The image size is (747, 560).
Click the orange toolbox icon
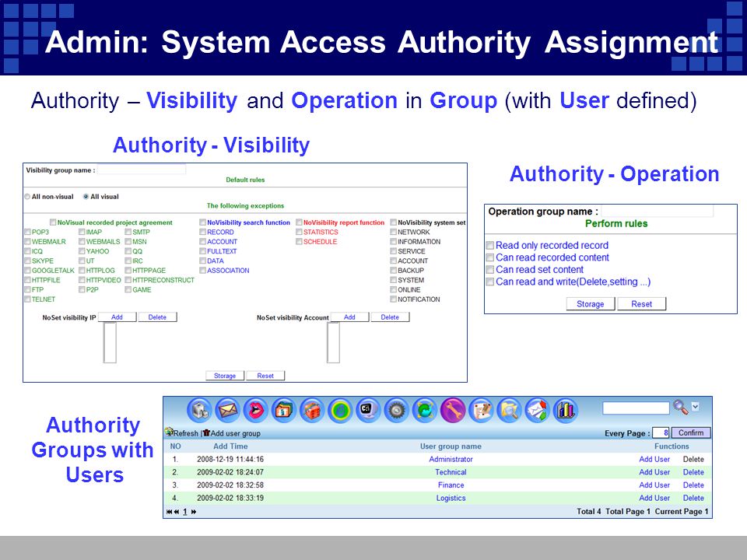pos(311,410)
